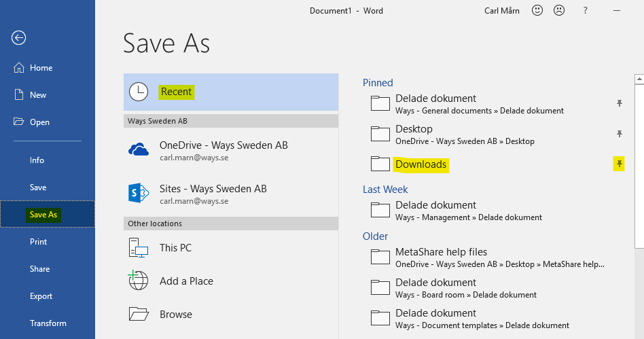Click the Home house icon

tap(19, 67)
